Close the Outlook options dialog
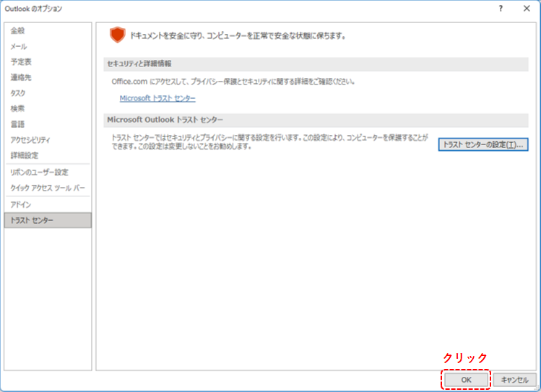The width and height of the screenshot is (541, 392). pos(527,9)
